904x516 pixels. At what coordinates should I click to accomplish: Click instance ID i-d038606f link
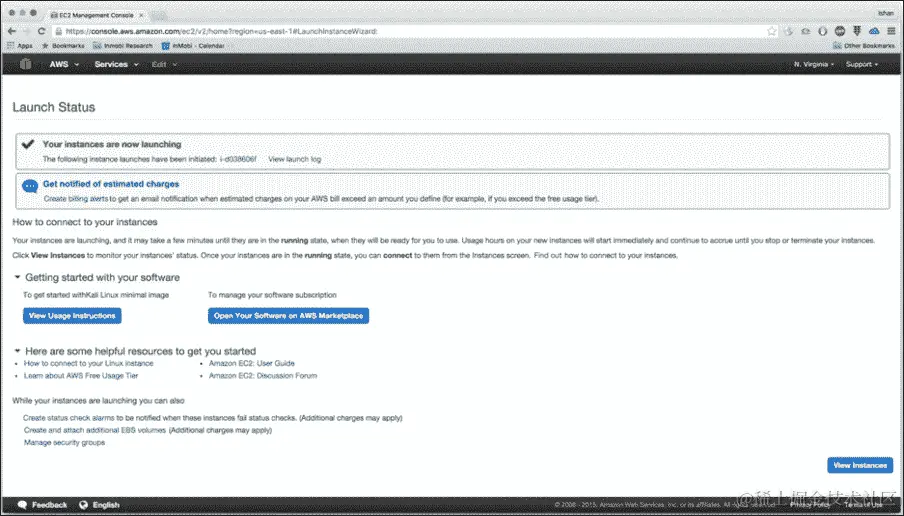tap(238, 159)
